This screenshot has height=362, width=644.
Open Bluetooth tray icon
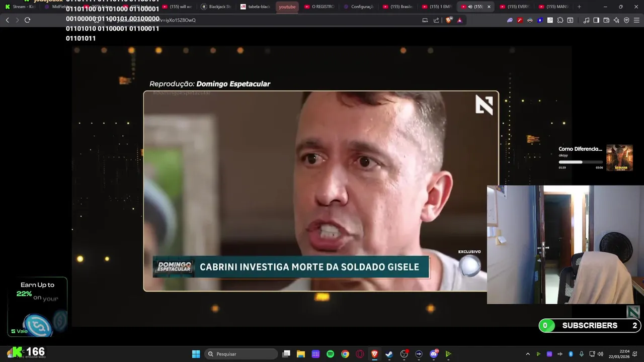pos(571,354)
